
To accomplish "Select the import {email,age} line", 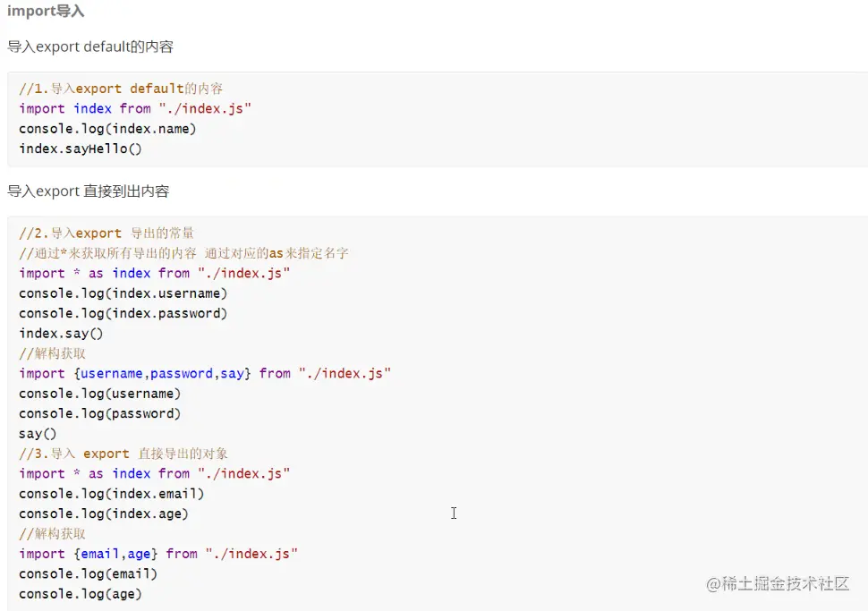I will click(x=158, y=554).
